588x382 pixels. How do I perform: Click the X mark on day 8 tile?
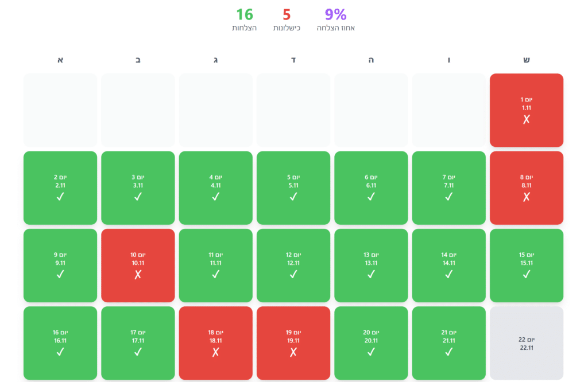(526, 197)
